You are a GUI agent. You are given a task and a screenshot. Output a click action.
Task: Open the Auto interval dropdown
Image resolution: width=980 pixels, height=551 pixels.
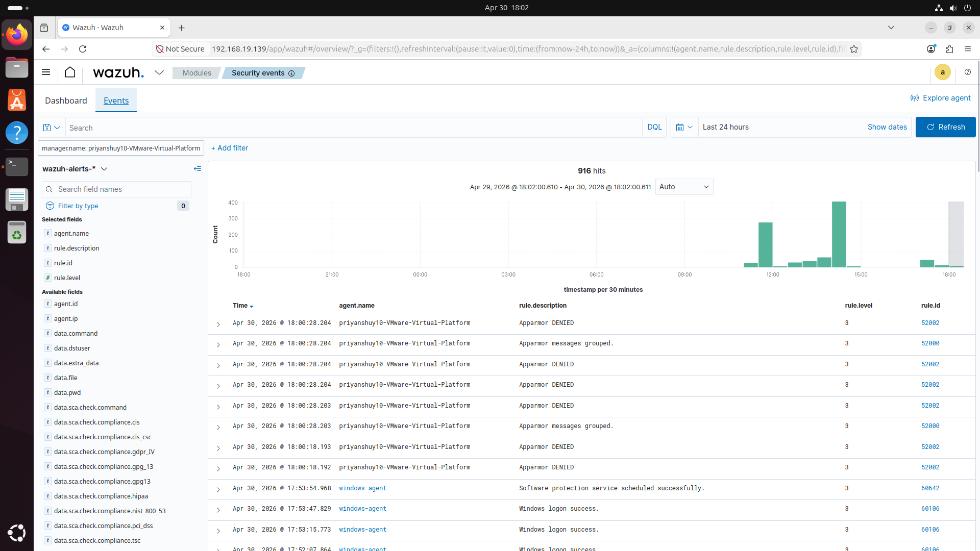(x=684, y=187)
